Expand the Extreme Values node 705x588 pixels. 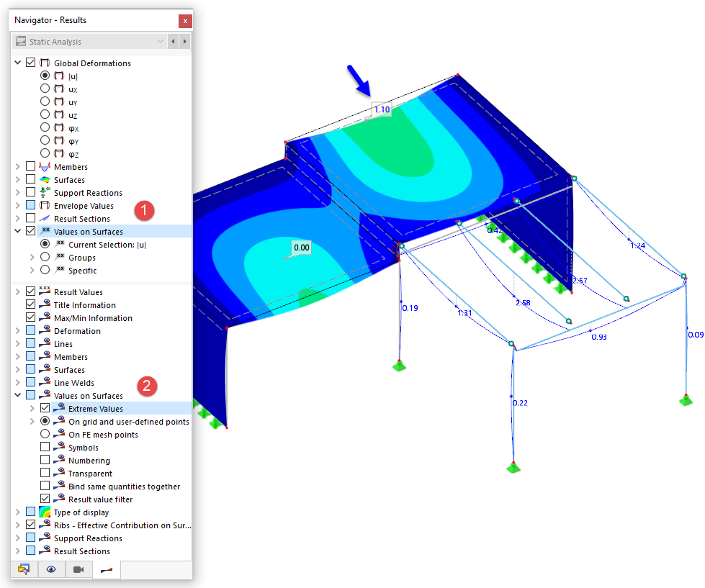click(32, 408)
